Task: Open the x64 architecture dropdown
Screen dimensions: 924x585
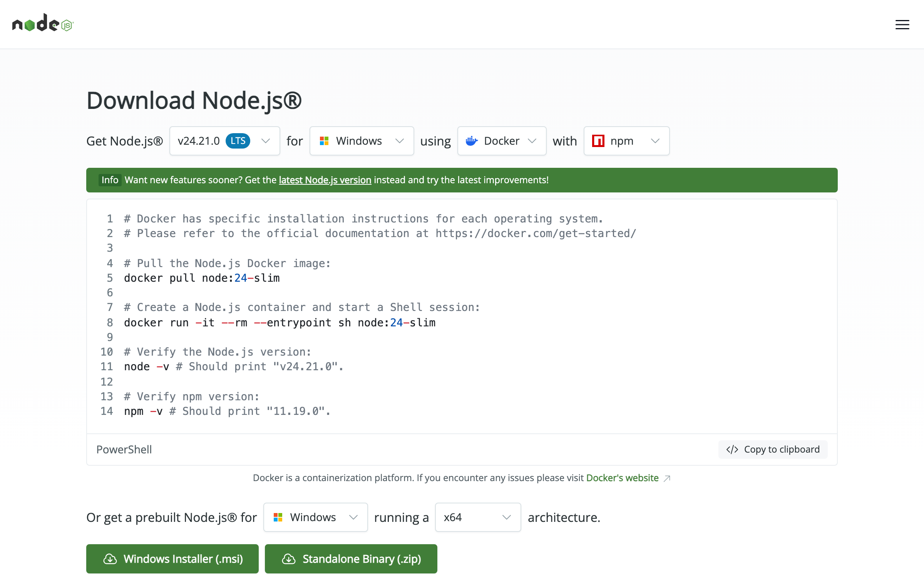Action: [x=478, y=517]
